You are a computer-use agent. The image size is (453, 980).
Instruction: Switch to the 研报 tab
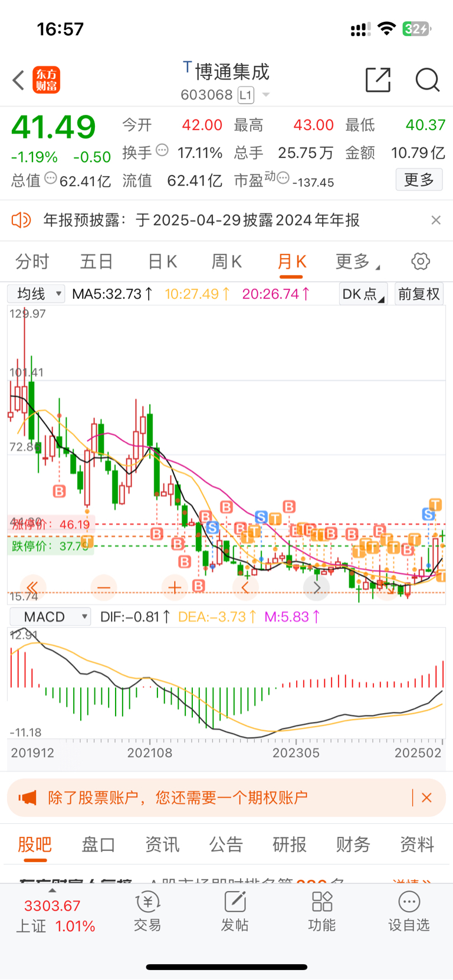tap(290, 844)
